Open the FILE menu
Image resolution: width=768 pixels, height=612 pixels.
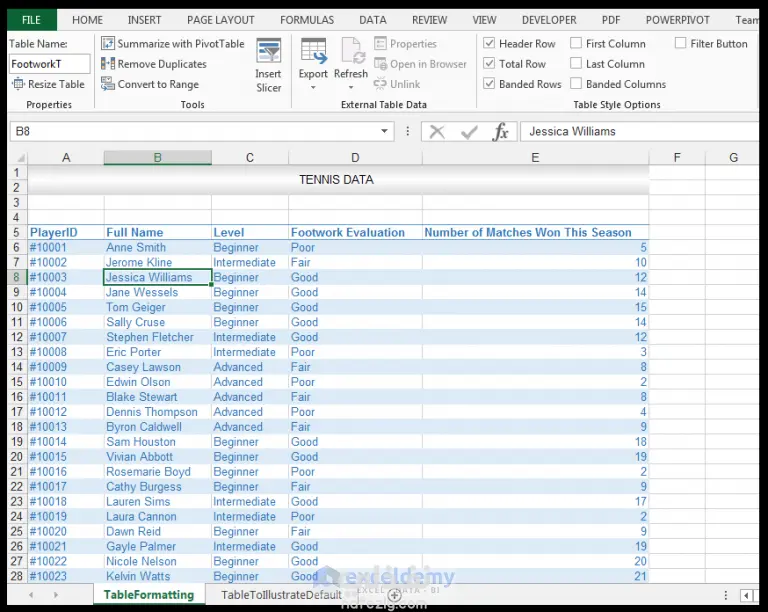(x=31, y=20)
